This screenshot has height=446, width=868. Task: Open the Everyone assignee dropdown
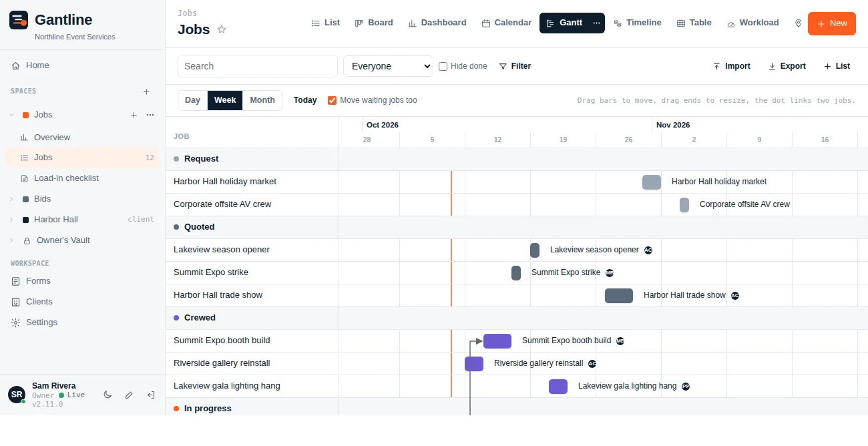(389, 66)
